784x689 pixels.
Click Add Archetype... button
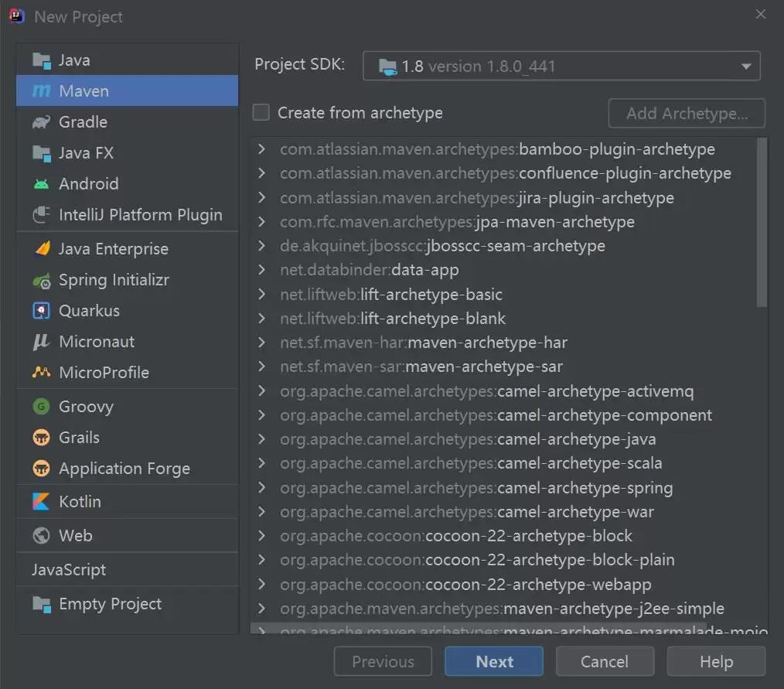point(687,114)
